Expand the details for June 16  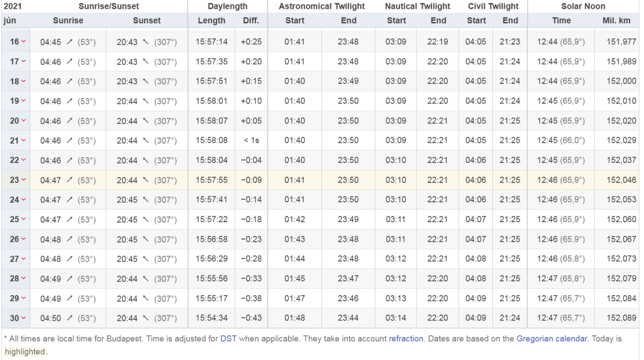point(23,42)
